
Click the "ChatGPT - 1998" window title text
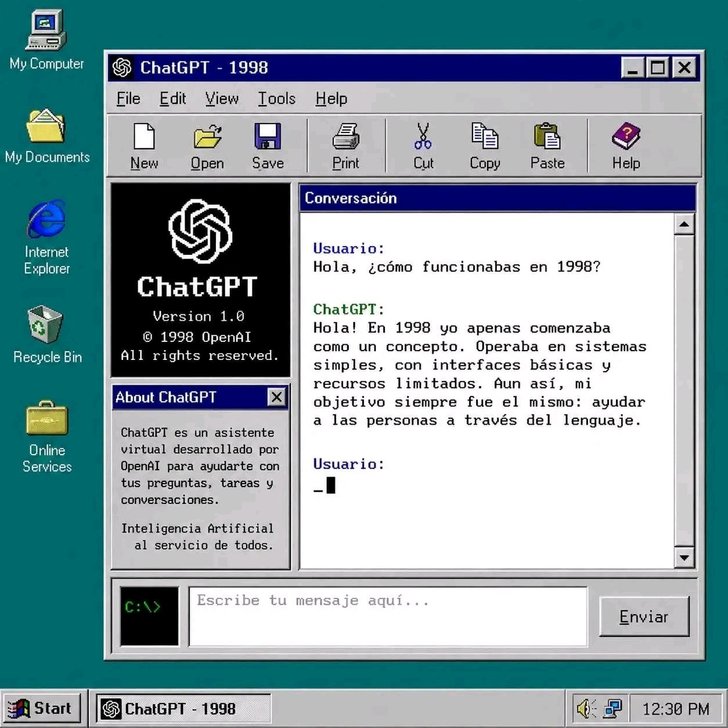coord(204,68)
